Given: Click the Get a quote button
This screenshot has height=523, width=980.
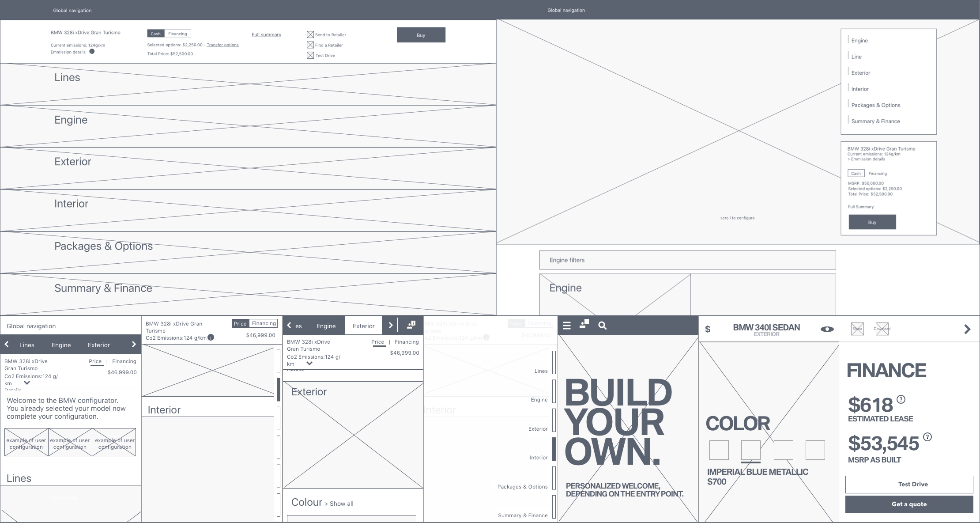Looking at the screenshot, I should point(909,504).
